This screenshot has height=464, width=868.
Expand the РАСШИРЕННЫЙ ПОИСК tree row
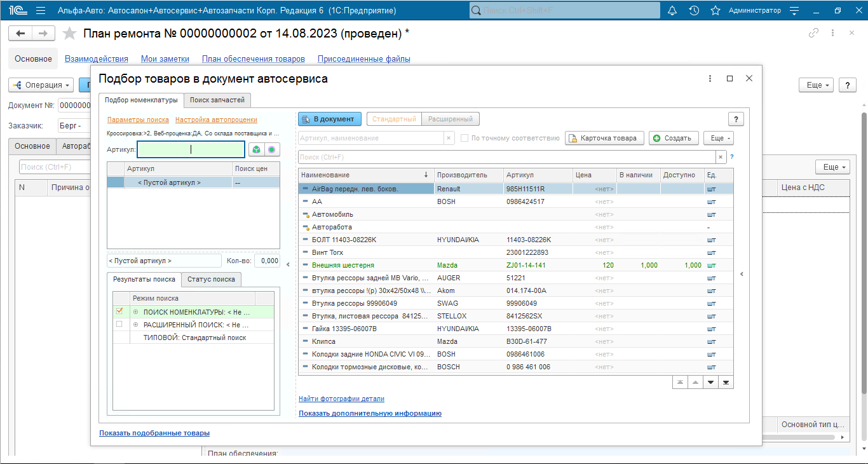pos(135,325)
